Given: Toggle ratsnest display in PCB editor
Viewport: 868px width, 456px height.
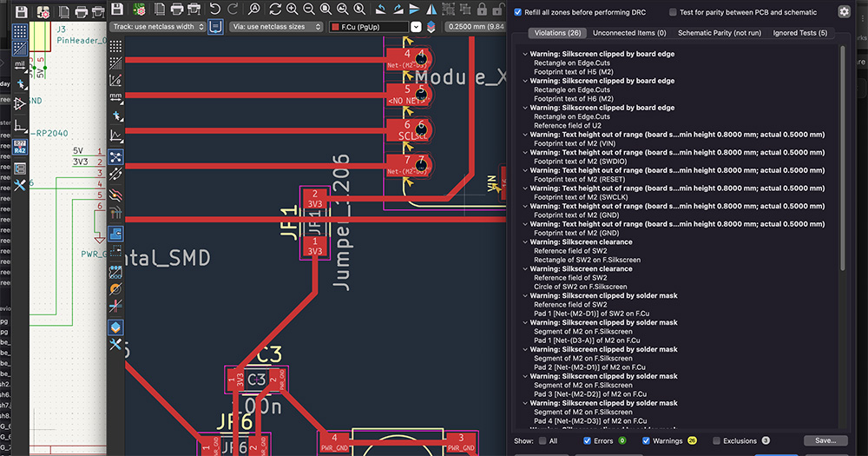Looking at the screenshot, I should click(x=115, y=157).
